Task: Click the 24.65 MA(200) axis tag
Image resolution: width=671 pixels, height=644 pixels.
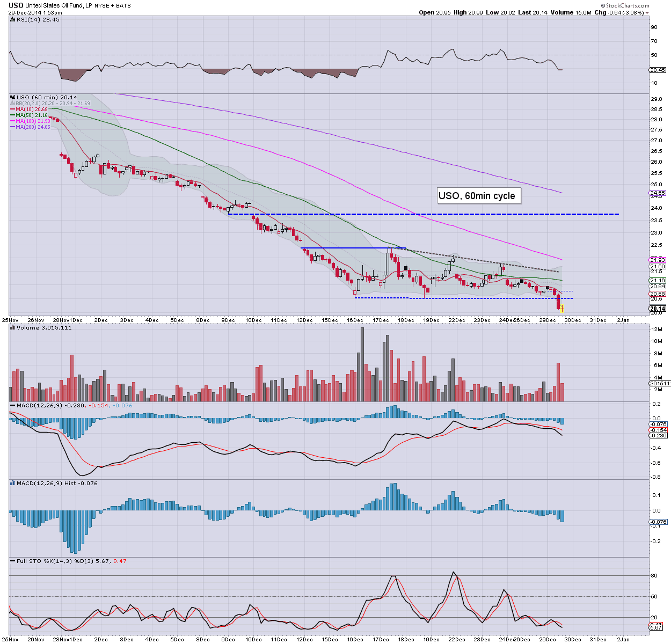Action: pos(658,193)
